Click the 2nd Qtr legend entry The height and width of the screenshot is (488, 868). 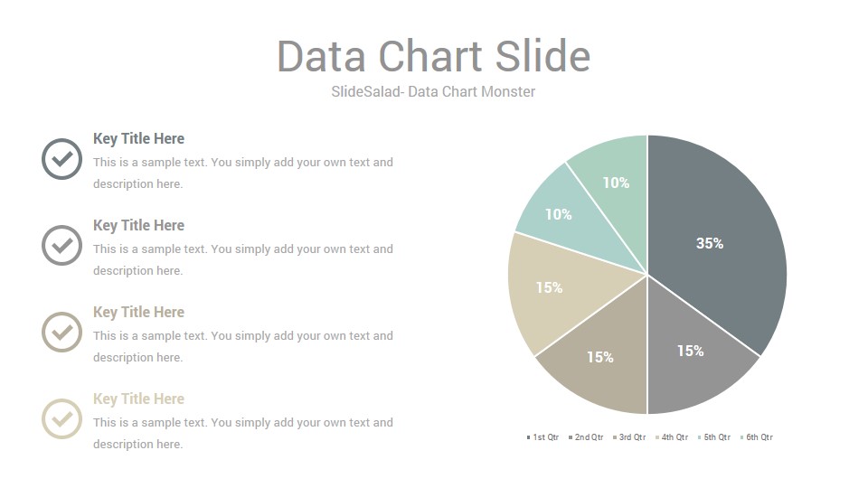tap(586, 437)
